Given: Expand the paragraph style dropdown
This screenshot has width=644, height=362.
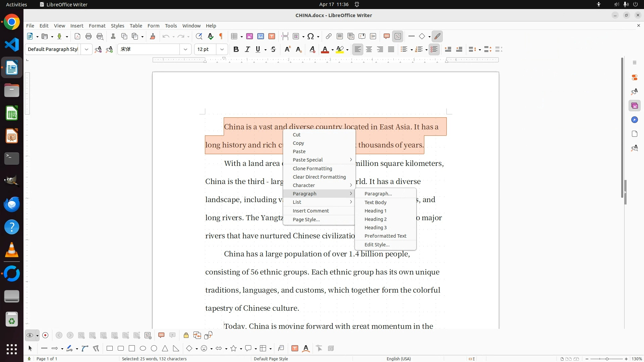Looking at the screenshot, I should pyautogui.click(x=87, y=50).
